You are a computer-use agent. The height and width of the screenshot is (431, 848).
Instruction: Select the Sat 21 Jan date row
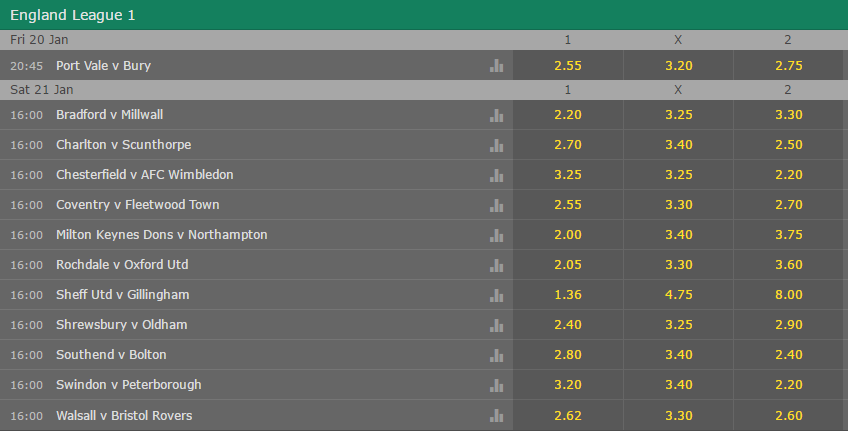click(424, 90)
